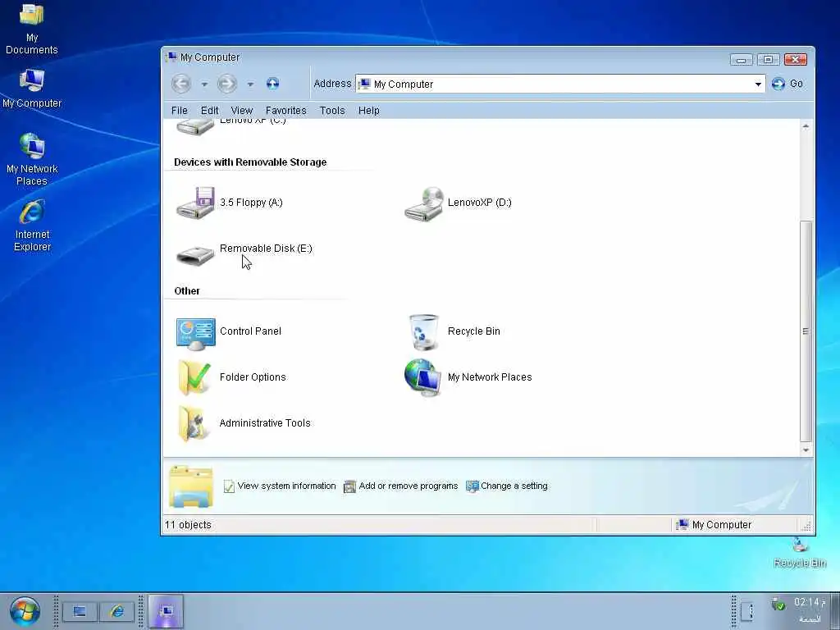Open the Edit menu
The width and height of the screenshot is (840, 630).
[x=209, y=111]
